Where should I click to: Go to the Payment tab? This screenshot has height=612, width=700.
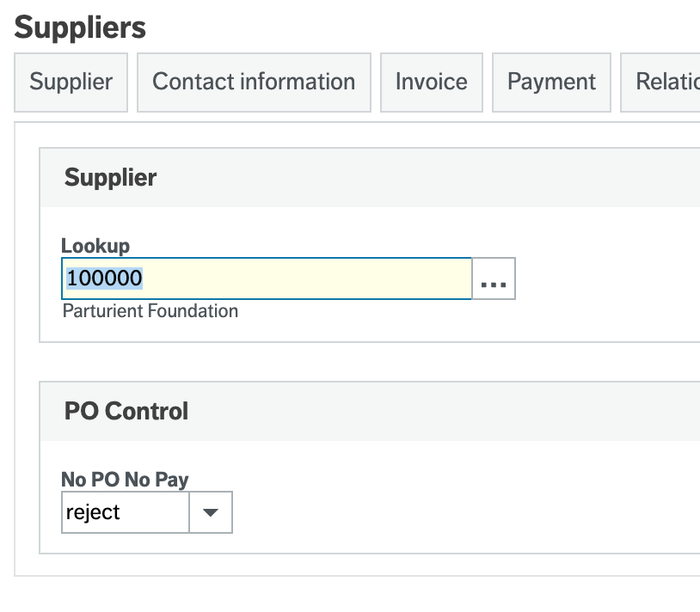[x=551, y=83]
